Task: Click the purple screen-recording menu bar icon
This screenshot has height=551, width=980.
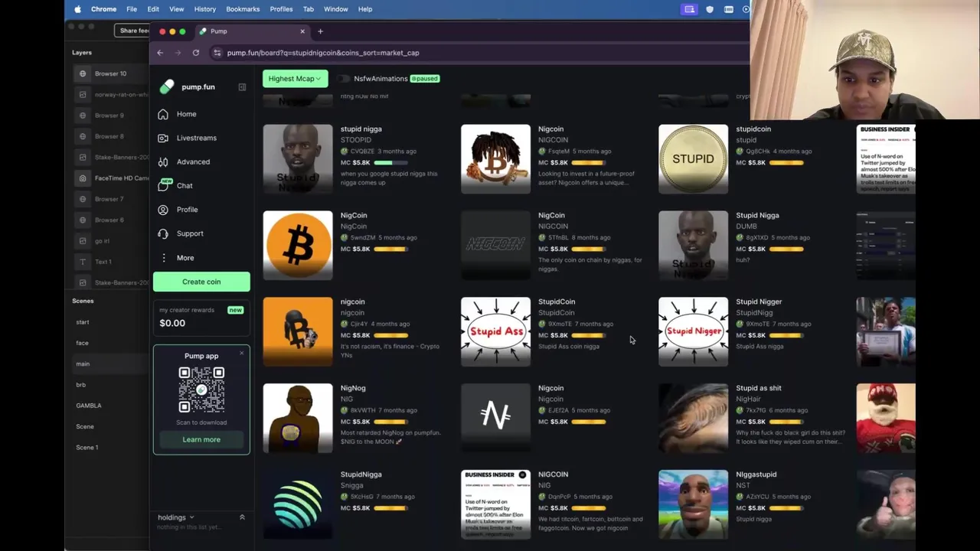Action: pos(690,9)
